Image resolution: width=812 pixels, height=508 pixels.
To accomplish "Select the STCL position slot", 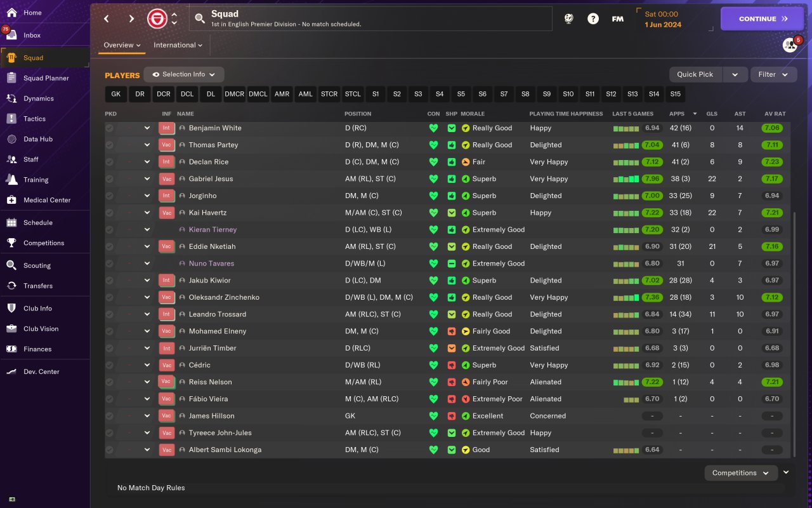I will (x=353, y=94).
